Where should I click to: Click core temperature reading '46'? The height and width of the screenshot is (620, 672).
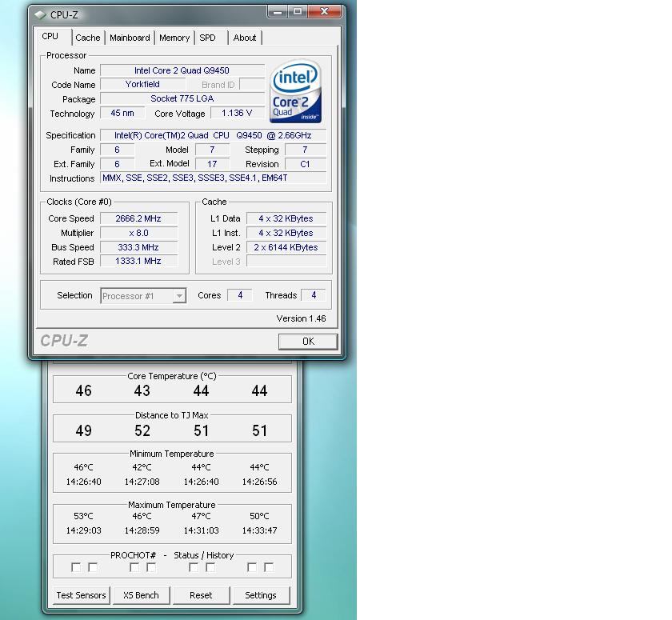click(83, 390)
